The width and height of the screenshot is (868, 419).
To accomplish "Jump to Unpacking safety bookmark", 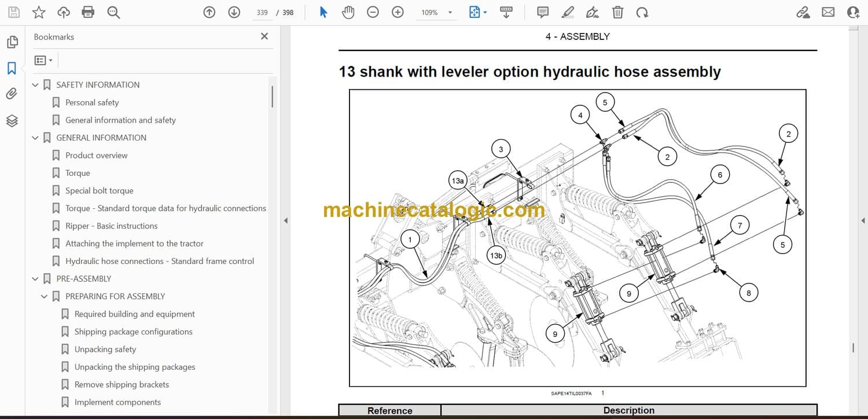I will tap(105, 349).
